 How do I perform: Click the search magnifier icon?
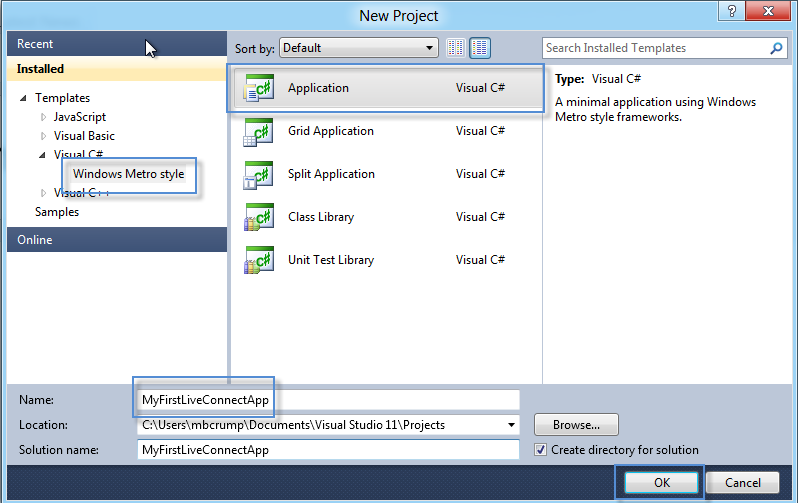[777, 48]
